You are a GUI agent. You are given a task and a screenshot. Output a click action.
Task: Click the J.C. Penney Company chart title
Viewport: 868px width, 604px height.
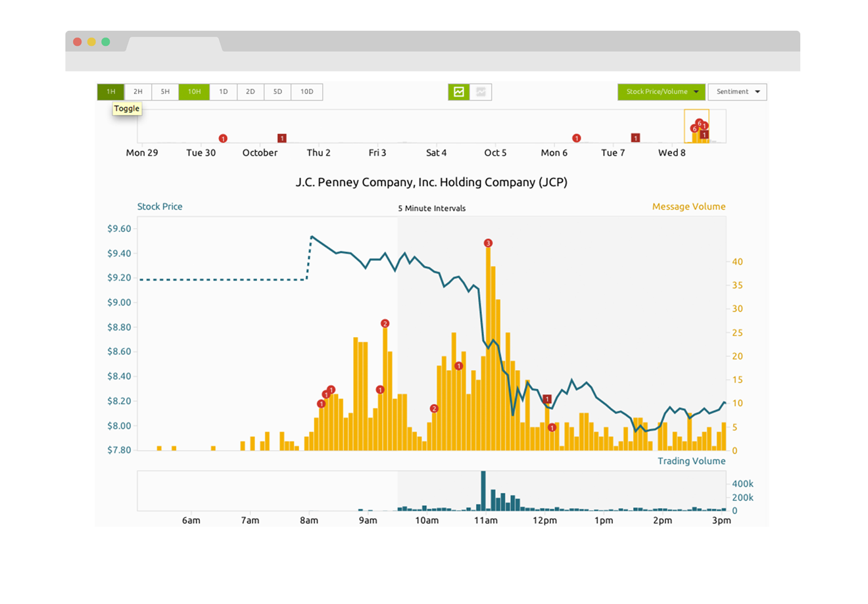(431, 182)
